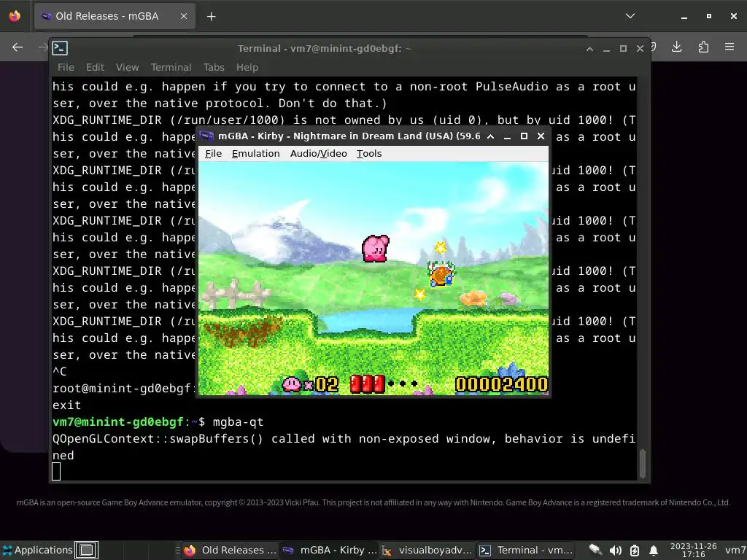The width and height of the screenshot is (747, 560).
Task: Close the Terminal window
Action: pos(640,49)
